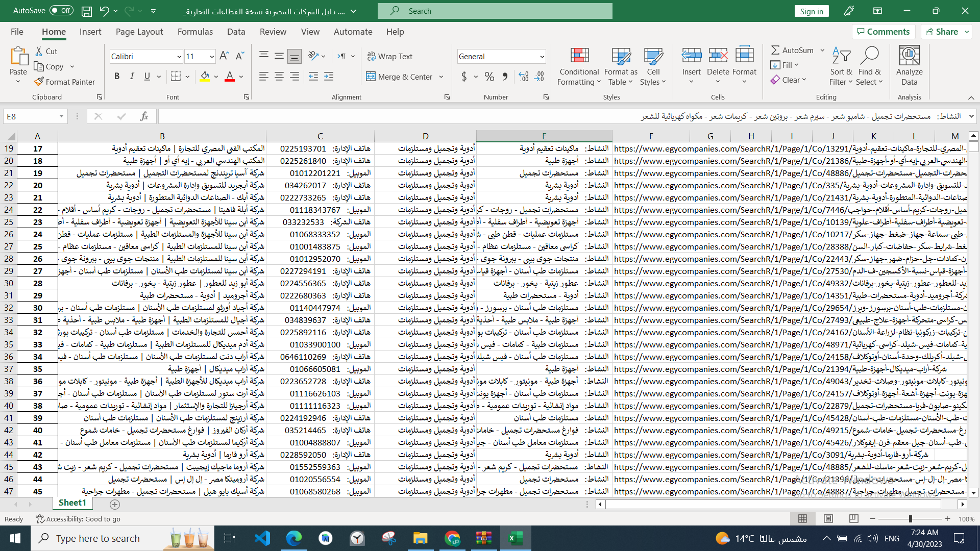Enable Wrap Text for selection
Screen dimensions: 980x551
390,56
